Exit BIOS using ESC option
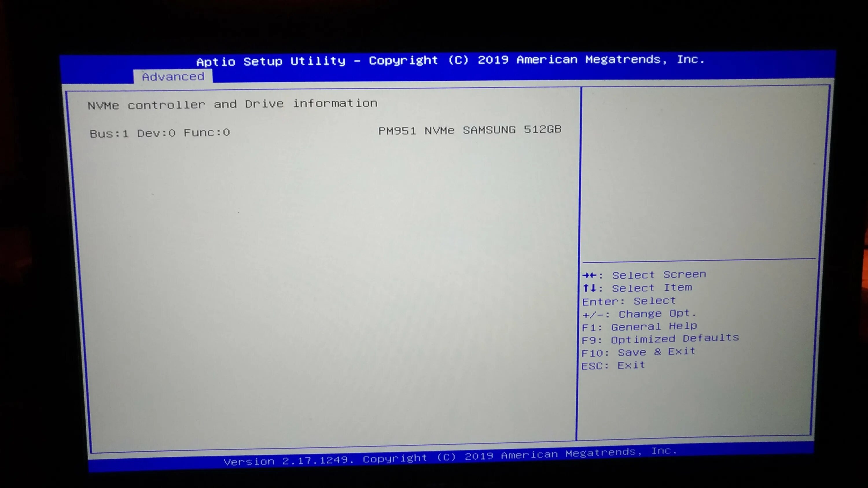868x488 pixels. tap(613, 365)
